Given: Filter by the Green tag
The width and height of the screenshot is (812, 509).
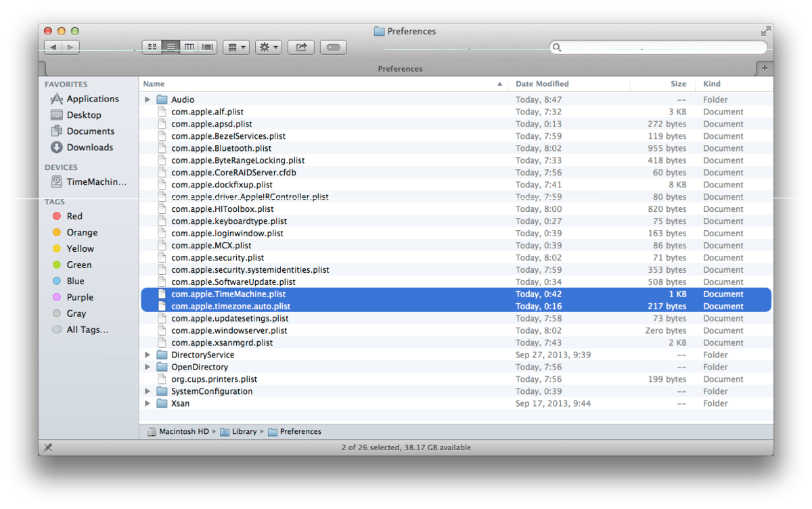Looking at the screenshot, I should (72, 265).
